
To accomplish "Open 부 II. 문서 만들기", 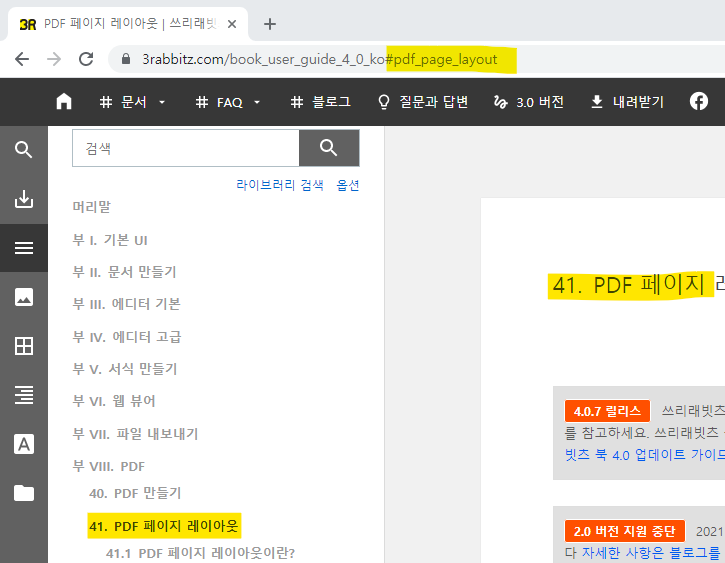I will point(124,272).
